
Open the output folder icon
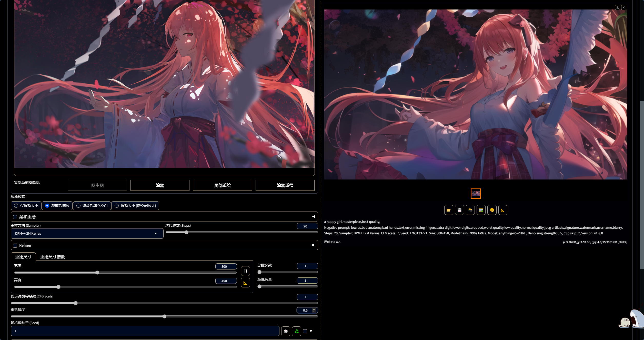[448, 210]
